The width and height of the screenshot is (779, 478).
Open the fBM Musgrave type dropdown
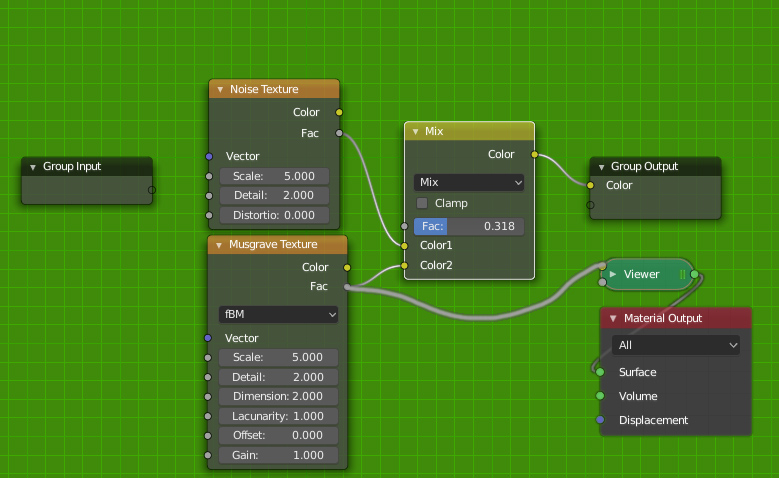(278, 315)
